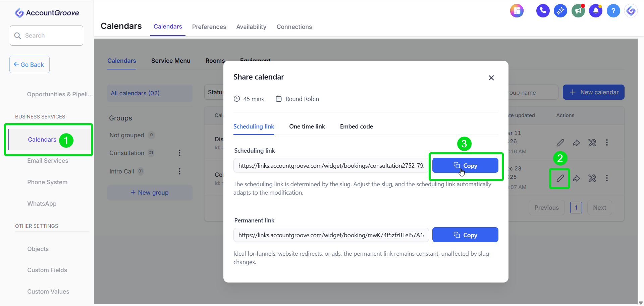Open Opportunities & Pipelines in sidebar

tap(60, 94)
